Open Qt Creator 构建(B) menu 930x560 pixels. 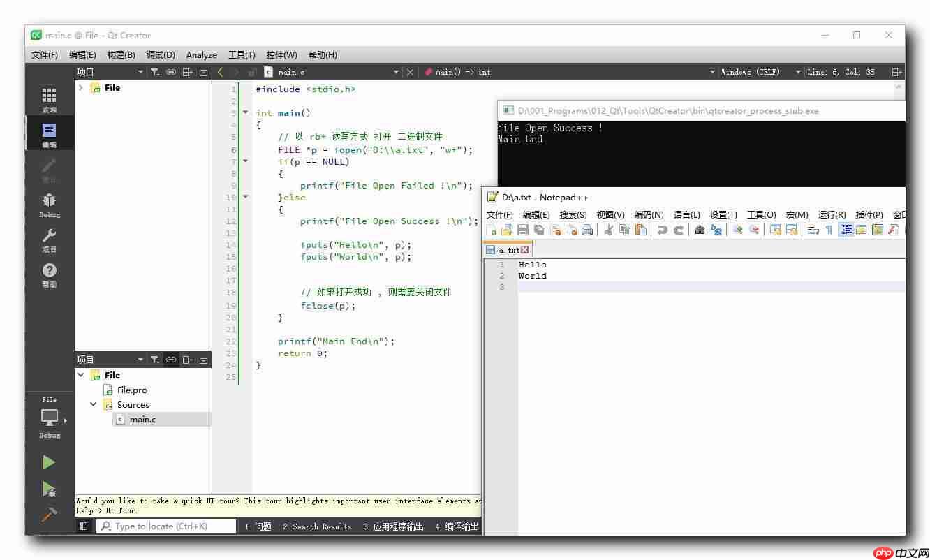pos(121,54)
